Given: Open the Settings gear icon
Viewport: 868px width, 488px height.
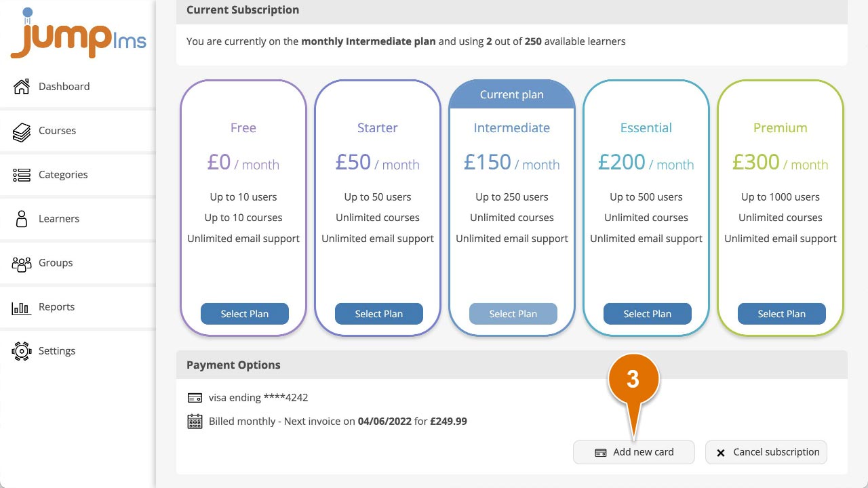Looking at the screenshot, I should [22, 351].
